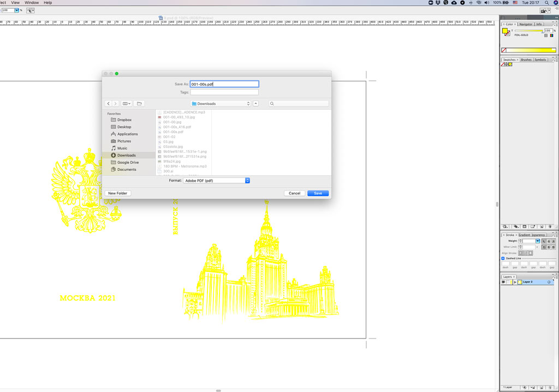Open the Help menu
The image size is (559, 392).
click(48, 3)
